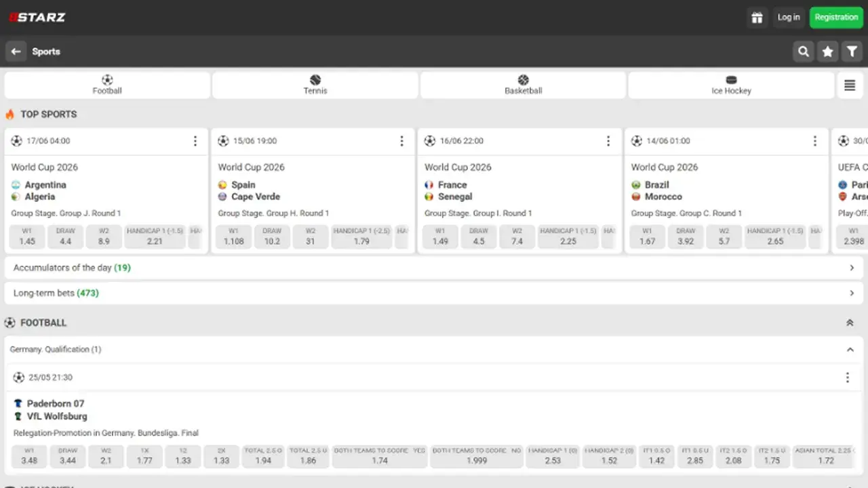The width and height of the screenshot is (868, 488).
Task: Open options menu for Argentina vs Algeria
Action: tap(195, 141)
